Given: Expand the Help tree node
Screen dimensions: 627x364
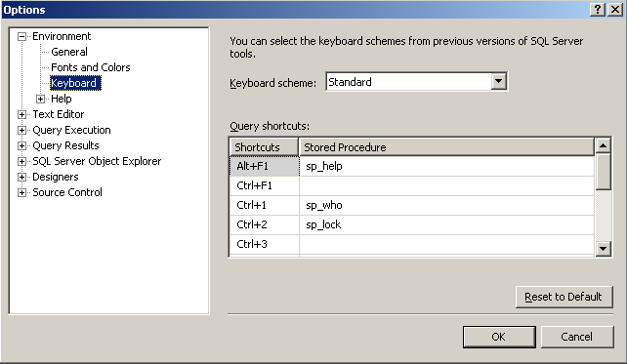Looking at the screenshot, I should click(40, 99).
